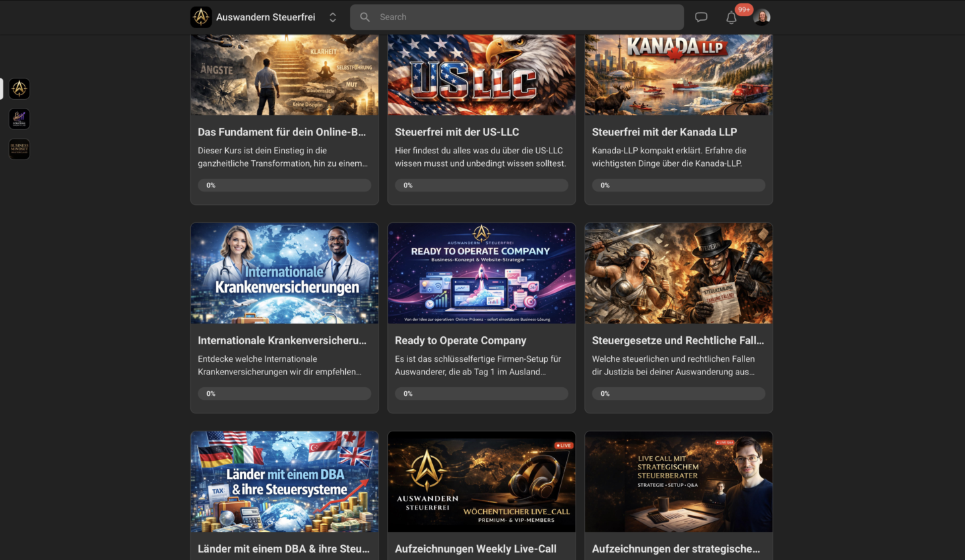Click the 'Kanada-LLP kompakt erklärt' description
This screenshot has width=965, height=560.
(x=669, y=157)
